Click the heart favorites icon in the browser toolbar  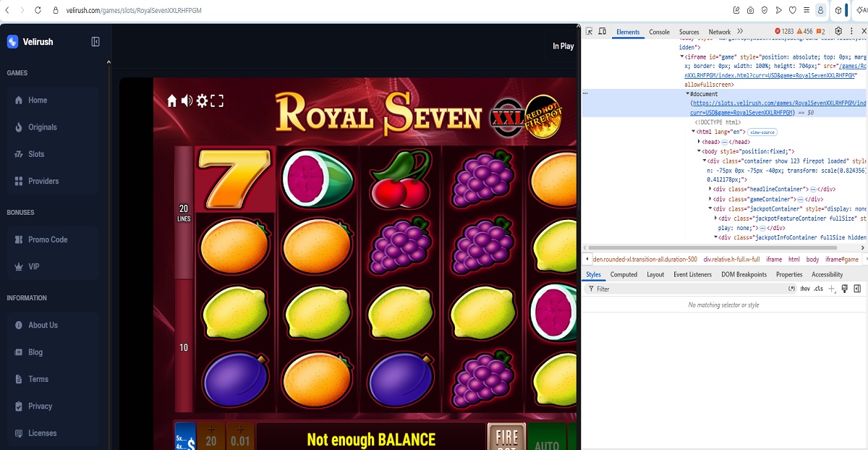pos(792,10)
